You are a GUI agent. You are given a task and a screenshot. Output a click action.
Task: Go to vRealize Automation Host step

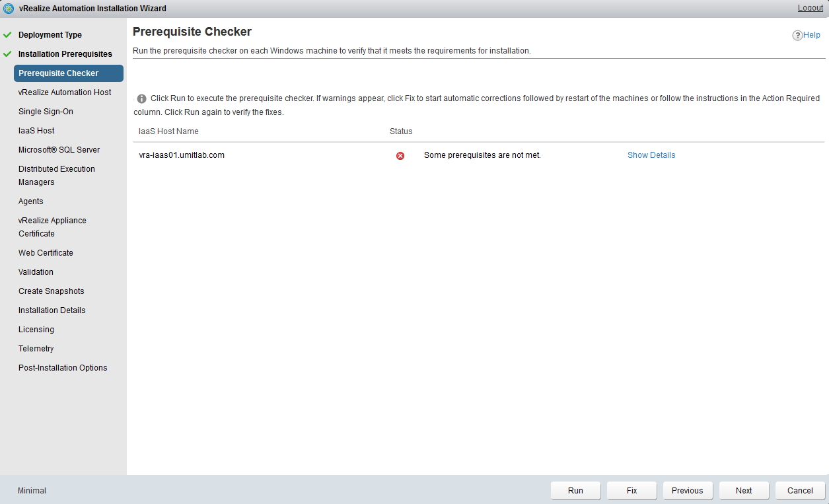65,92
